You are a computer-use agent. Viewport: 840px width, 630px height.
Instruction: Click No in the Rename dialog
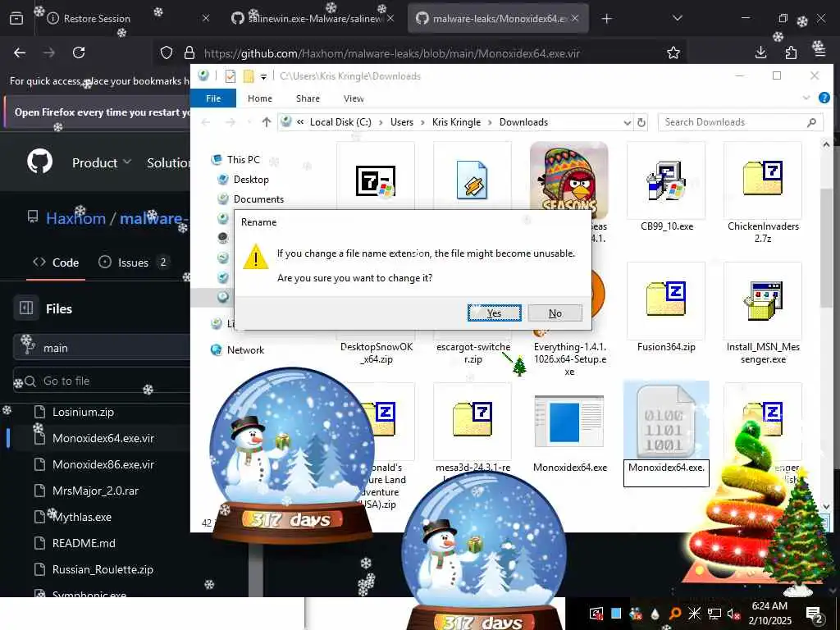[x=555, y=313]
